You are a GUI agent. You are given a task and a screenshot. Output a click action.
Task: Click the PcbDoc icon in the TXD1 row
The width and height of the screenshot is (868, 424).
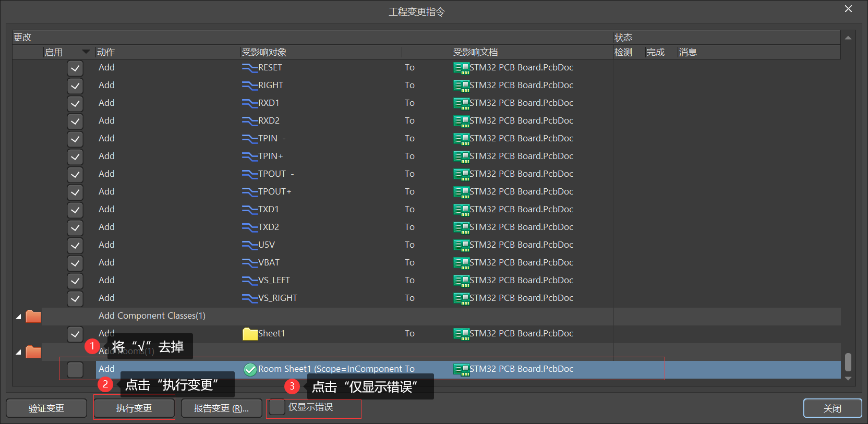click(x=461, y=210)
